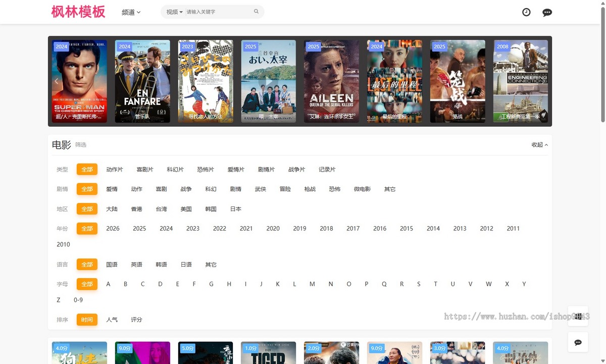The width and height of the screenshot is (606, 364).
Task: Filter language by 日语
Action: click(186, 265)
